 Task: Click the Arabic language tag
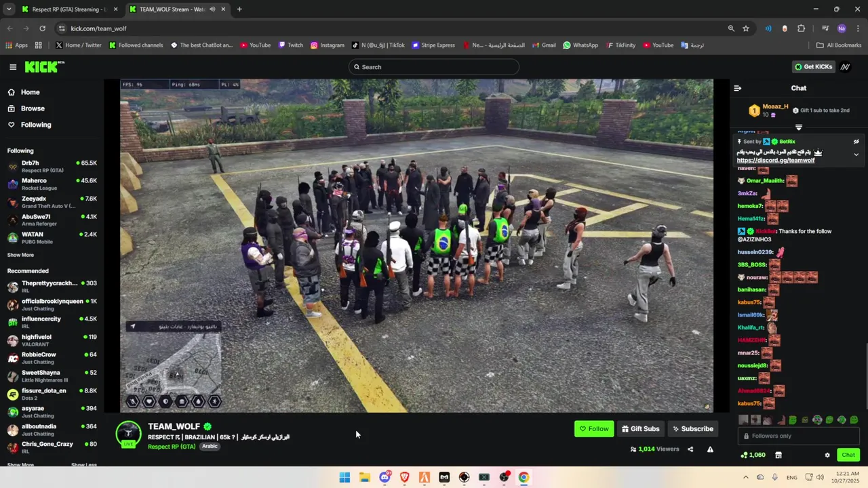(x=210, y=446)
